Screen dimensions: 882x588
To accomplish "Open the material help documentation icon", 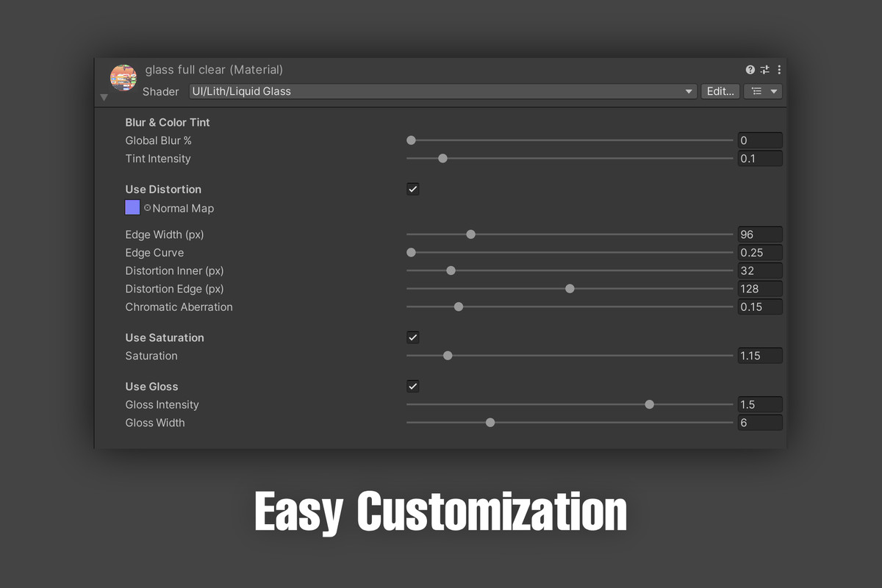I will click(750, 69).
